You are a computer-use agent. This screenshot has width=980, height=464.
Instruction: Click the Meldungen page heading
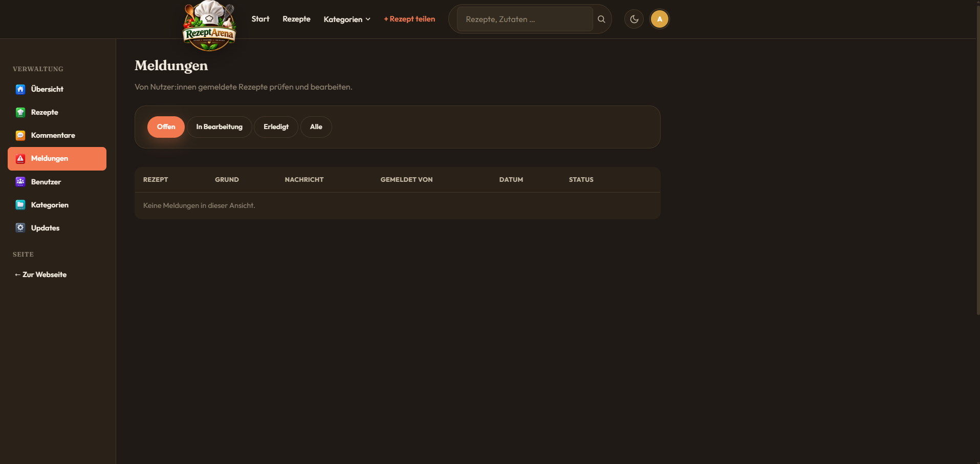pyautogui.click(x=171, y=66)
